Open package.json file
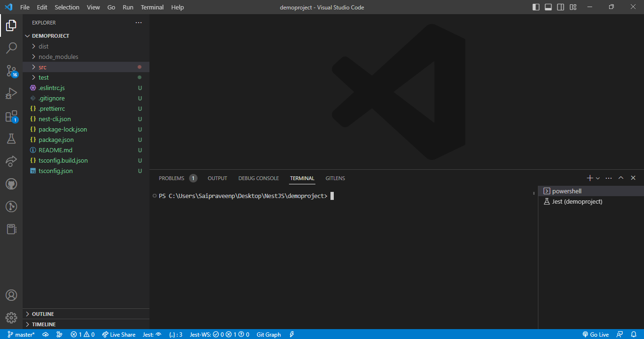Image resolution: width=644 pixels, height=339 pixels. coord(56,140)
